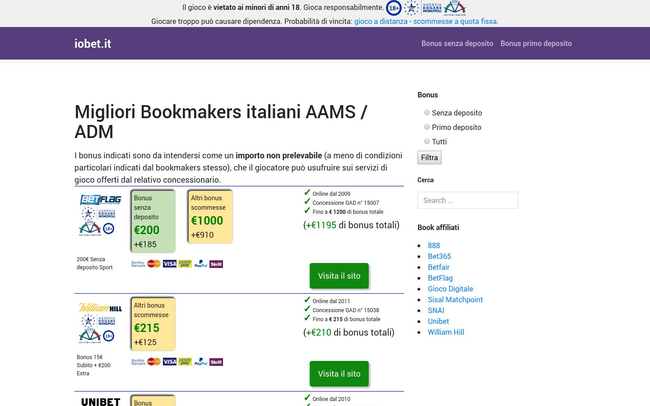650x406 pixels.
Task: Click the Search input field
Action: (468, 200)
